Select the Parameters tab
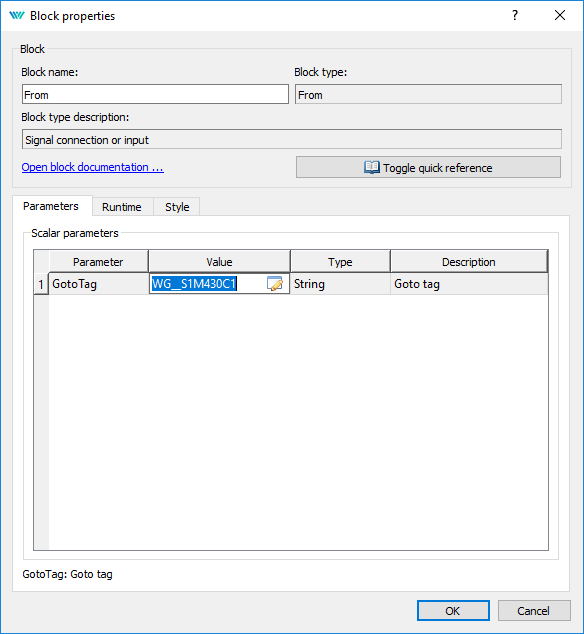This screenshot has height=634, width=584. coord(51,206)
